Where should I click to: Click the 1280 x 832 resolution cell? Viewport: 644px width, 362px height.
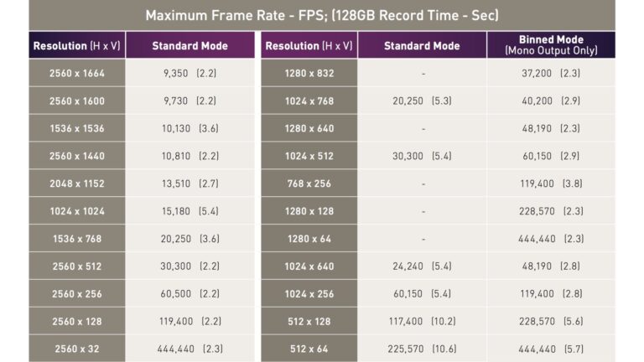pos(309,73)
